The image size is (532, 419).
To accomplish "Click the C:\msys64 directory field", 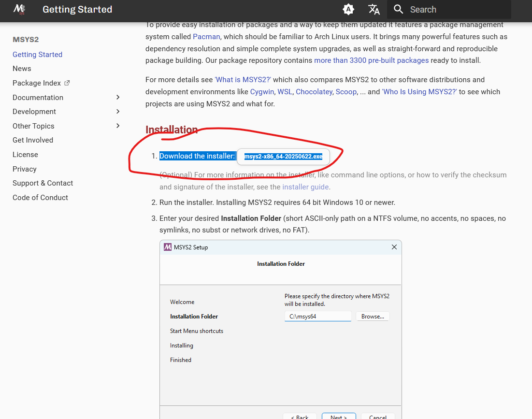I will coord(317,316).
